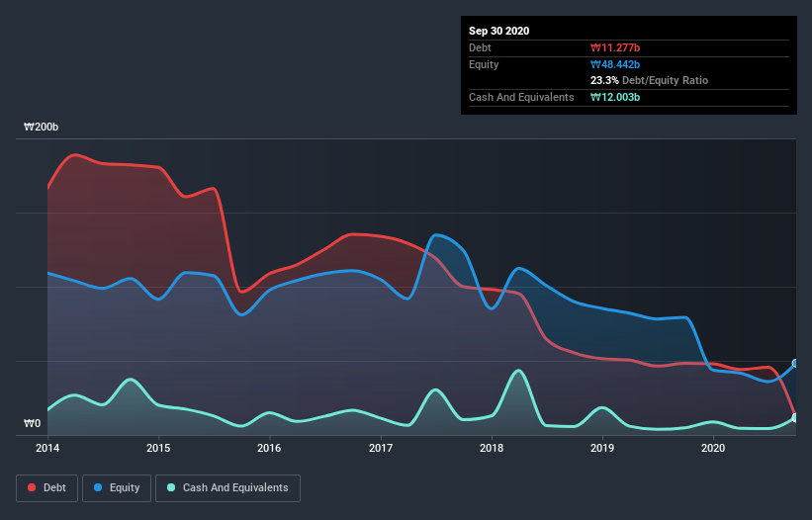Click the red Debt legend dot
Image resolution: width=812 pixels, height=520 pixels.
pos(32,487)
